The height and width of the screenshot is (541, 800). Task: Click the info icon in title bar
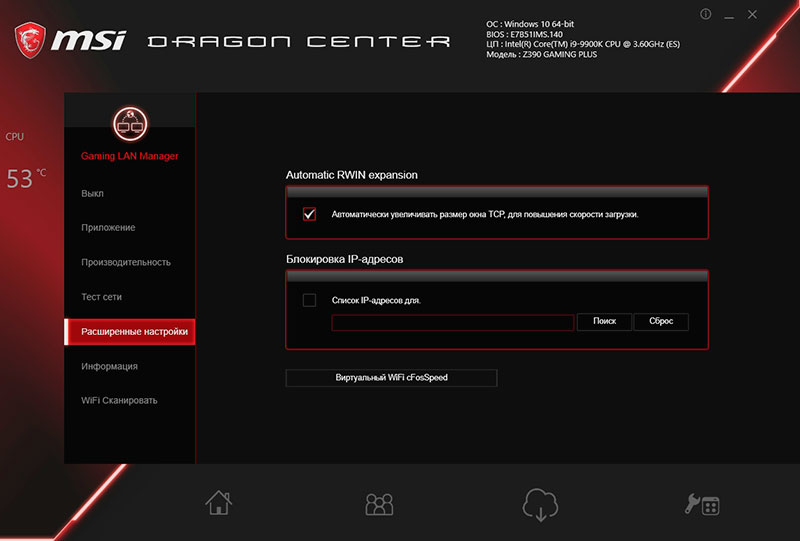[706, 14]
